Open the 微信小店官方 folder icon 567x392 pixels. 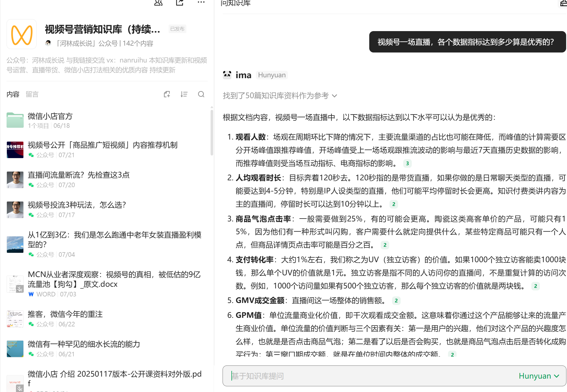pos(15,120)
